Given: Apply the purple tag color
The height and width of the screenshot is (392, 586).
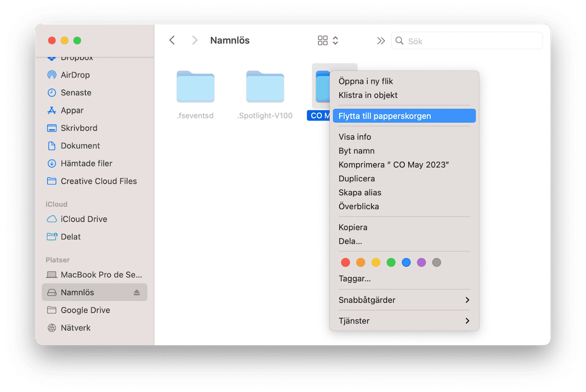Looking at the screenshot, I should [422, 262].
